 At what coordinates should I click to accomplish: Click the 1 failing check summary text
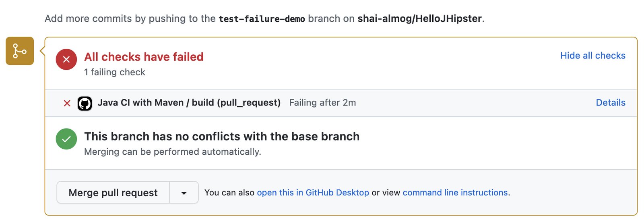115,72
